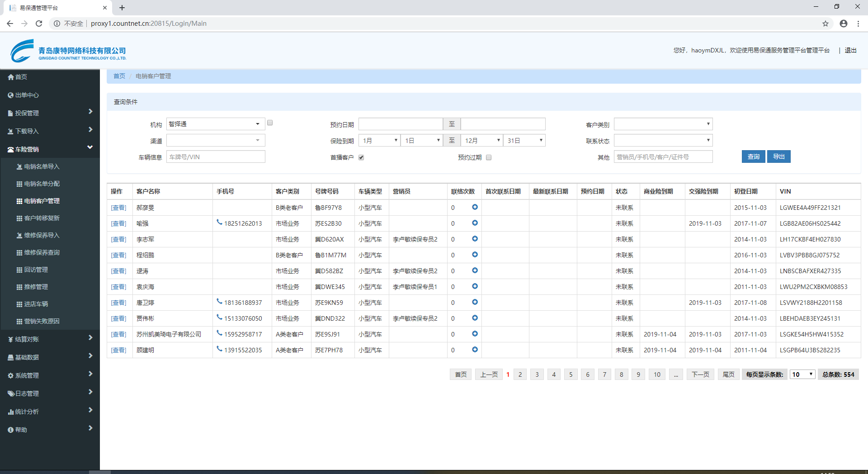Click the 车牌号/VIN input field
The width and height of the screenshot is (868, 474).
(x=216, y=157)
